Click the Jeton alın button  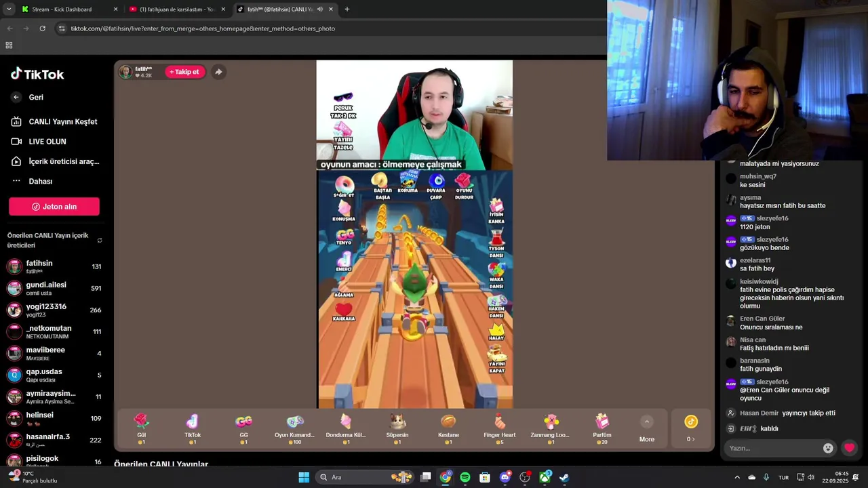point(54,207)
